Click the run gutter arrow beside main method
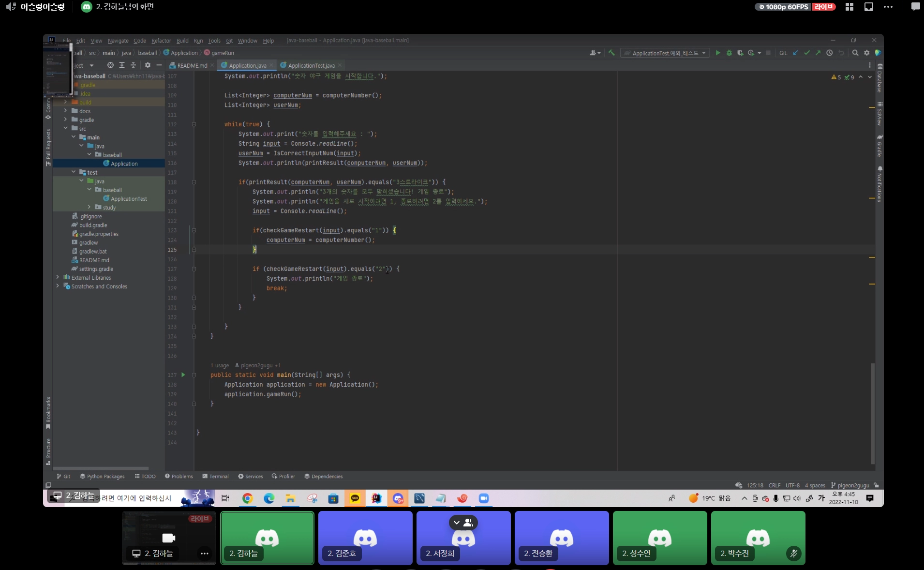This screenshot has height=570, width=924. 183,375
